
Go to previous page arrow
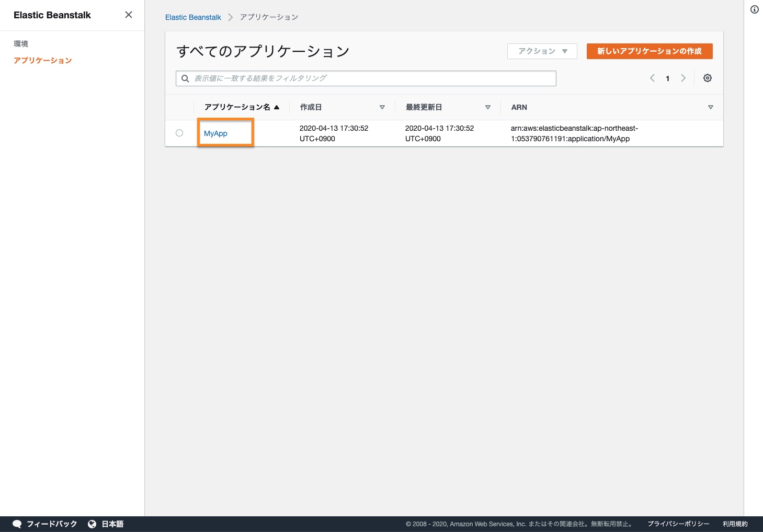click(652, 78)
